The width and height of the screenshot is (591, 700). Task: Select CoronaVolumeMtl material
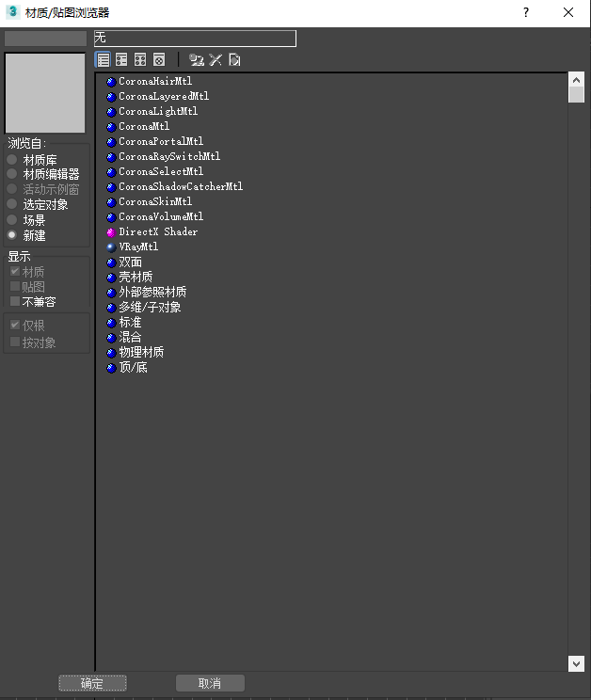coord(161,216)
